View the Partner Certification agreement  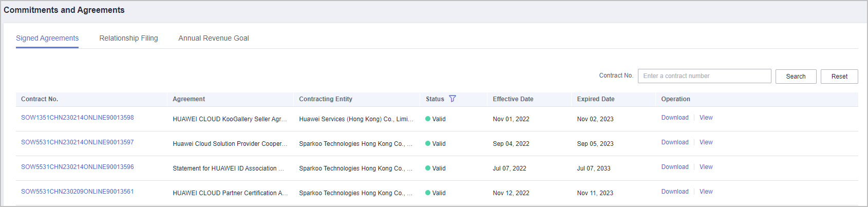click(706, 192)
